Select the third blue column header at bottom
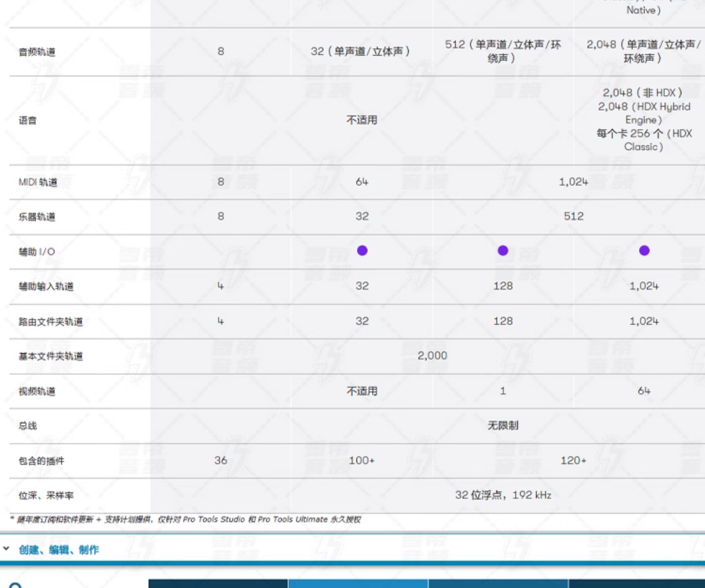This screenshot has width=705, height=588. (498, 583)
